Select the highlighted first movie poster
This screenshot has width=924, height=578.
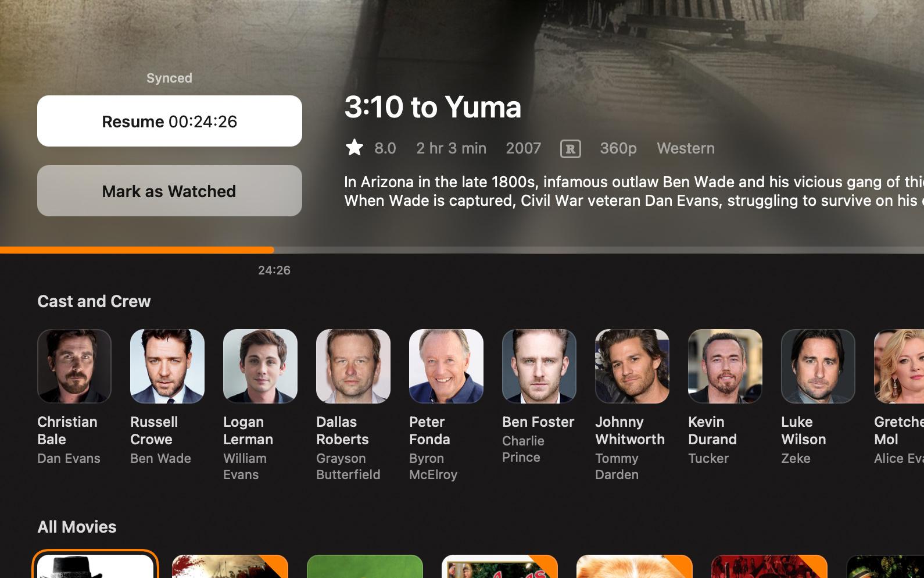point(95,566)
